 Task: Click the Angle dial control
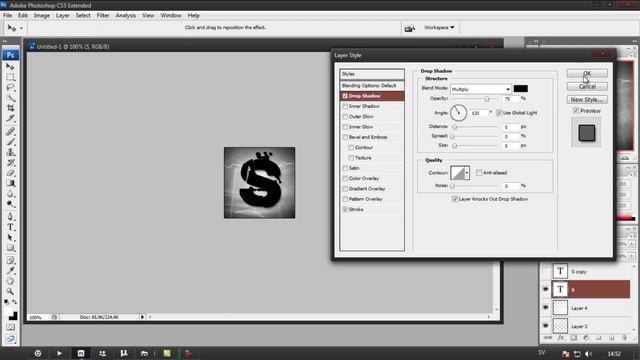(458, 113)
